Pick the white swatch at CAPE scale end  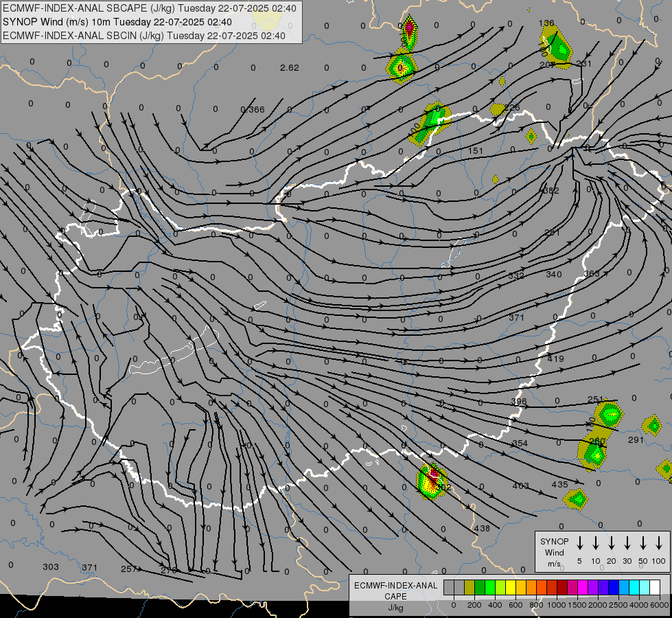(x=654, y=588)
